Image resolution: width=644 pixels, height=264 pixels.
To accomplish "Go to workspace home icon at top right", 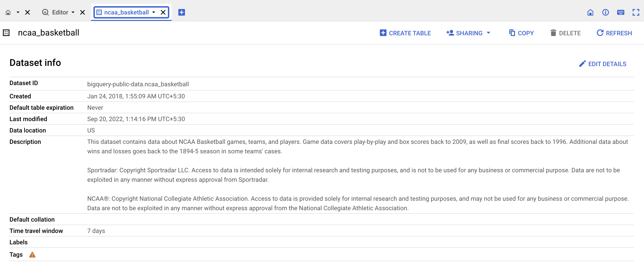I will 590,12.
